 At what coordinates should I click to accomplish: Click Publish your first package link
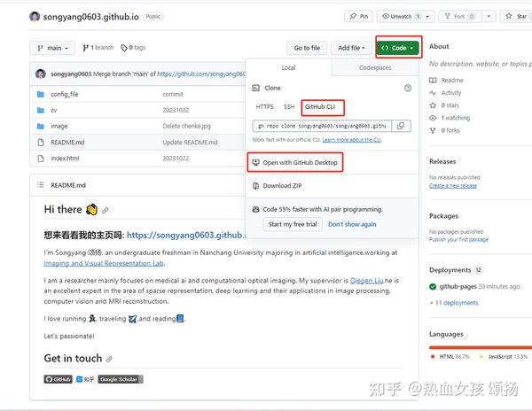[x=458, y=239]
